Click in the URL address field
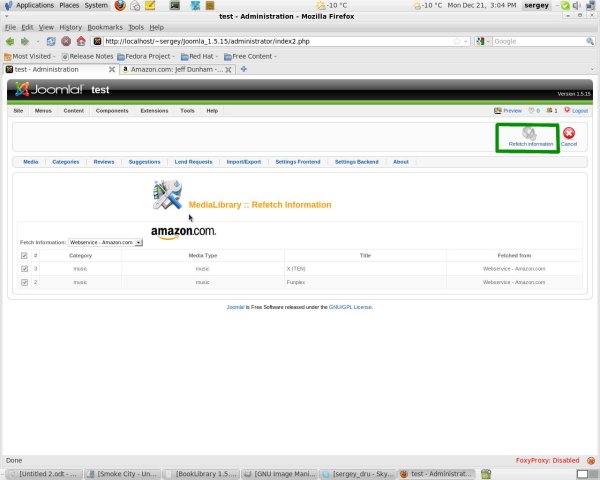The height and width of the screenshot is (480, 600). (x=277, y=41)
